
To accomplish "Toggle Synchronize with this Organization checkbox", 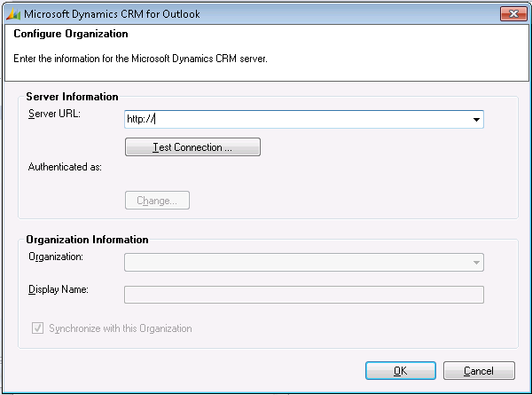I will point(38,328).
